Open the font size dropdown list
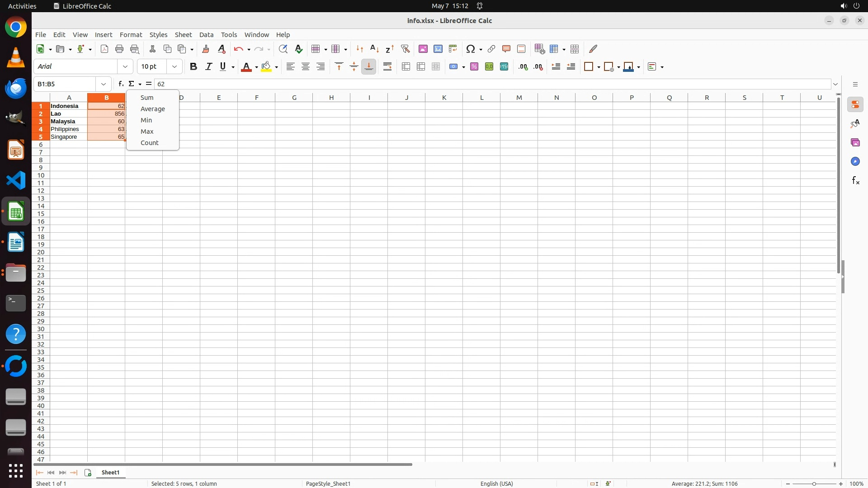Viewport: 868px width, 488px height. [175, 67]
